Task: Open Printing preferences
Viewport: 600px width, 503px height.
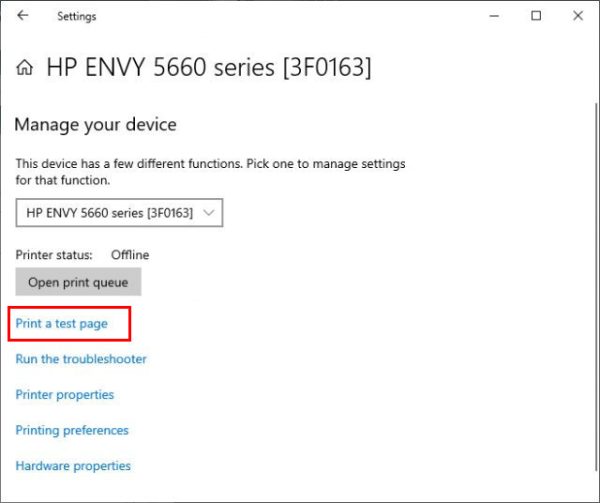Action: click(x=72, y=431)
